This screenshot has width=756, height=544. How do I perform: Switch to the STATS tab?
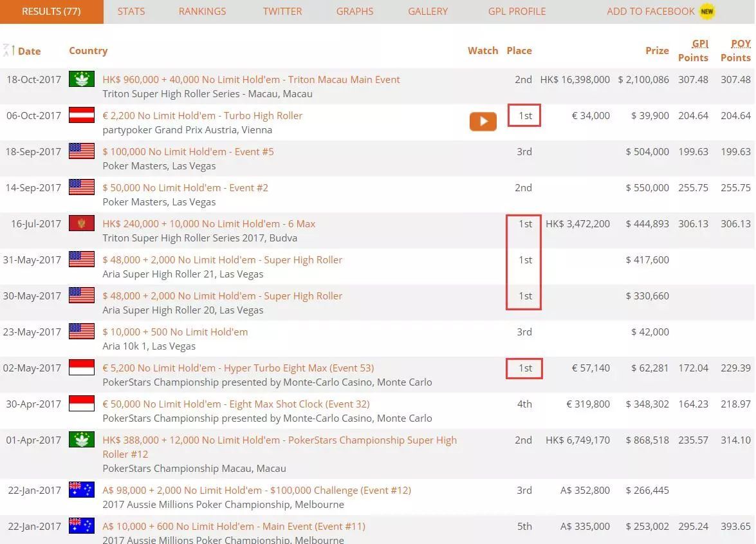tap(131, 12)
